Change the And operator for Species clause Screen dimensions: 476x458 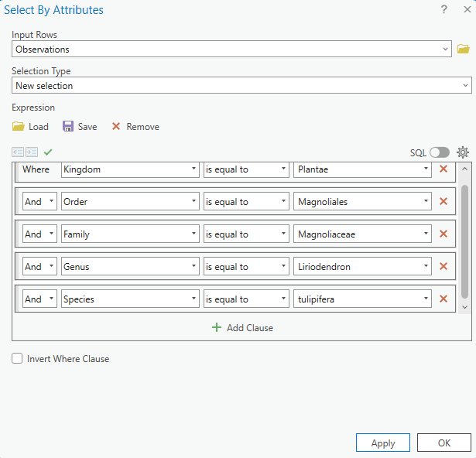click(x=39, y=299)
